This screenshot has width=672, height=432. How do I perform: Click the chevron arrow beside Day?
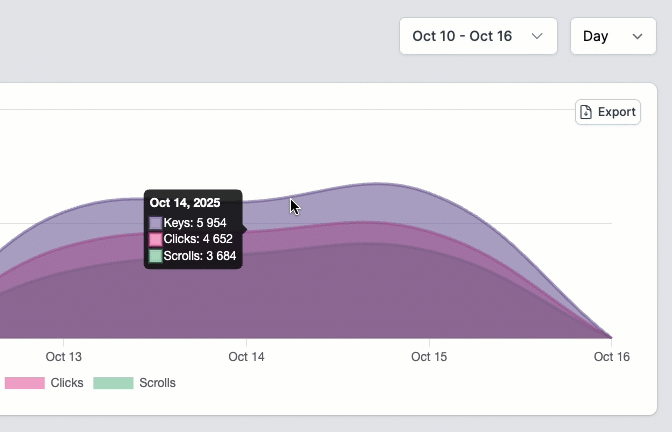638,36
